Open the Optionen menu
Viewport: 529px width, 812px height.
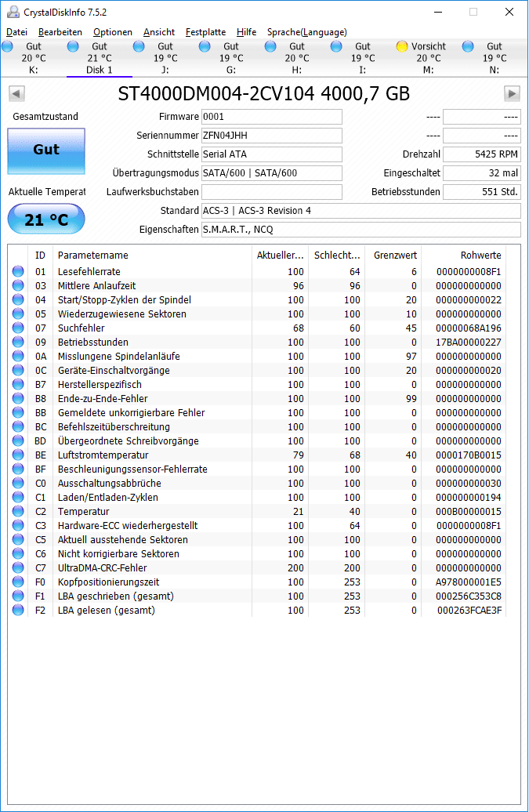pyautogui.click(x=112, y=32)
